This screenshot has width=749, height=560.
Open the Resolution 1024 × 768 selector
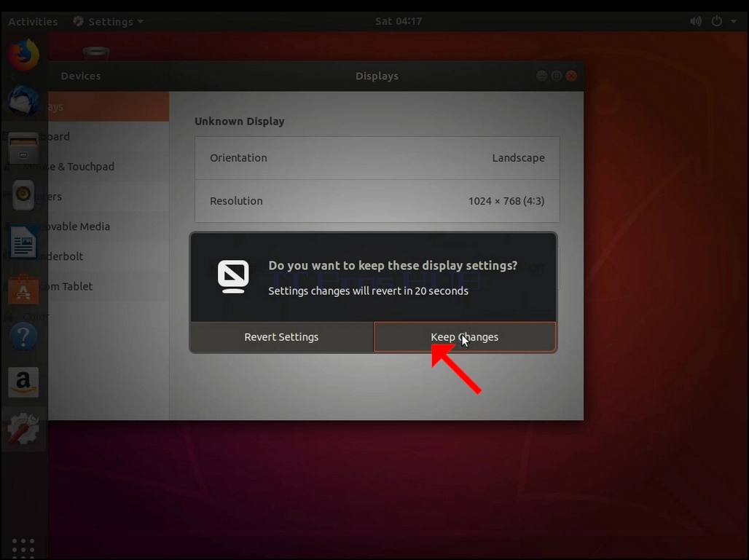click(377, 201)
